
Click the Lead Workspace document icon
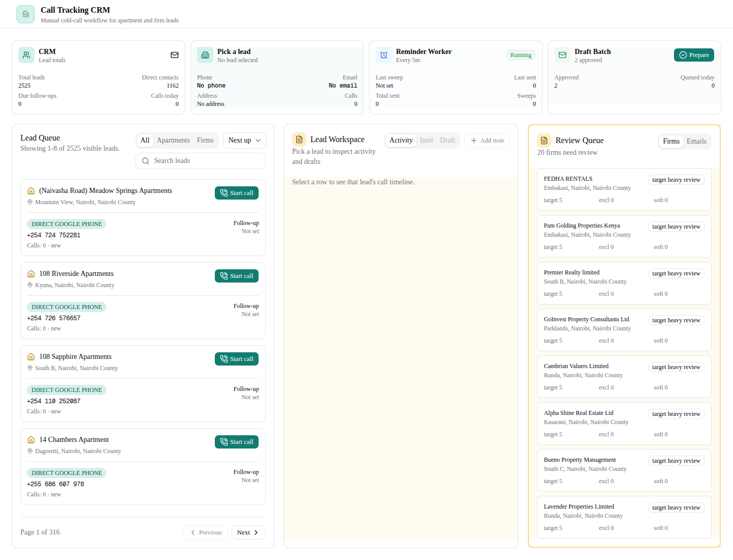coord(299,139)
